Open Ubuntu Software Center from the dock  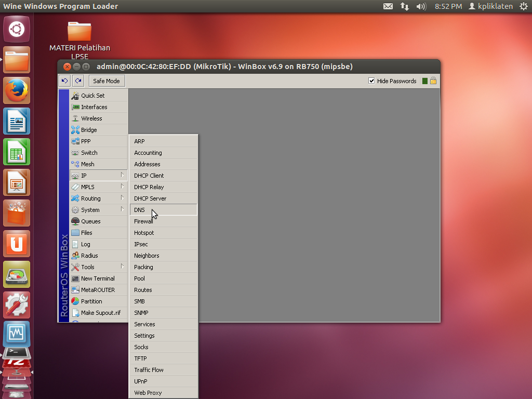(17, 213)
